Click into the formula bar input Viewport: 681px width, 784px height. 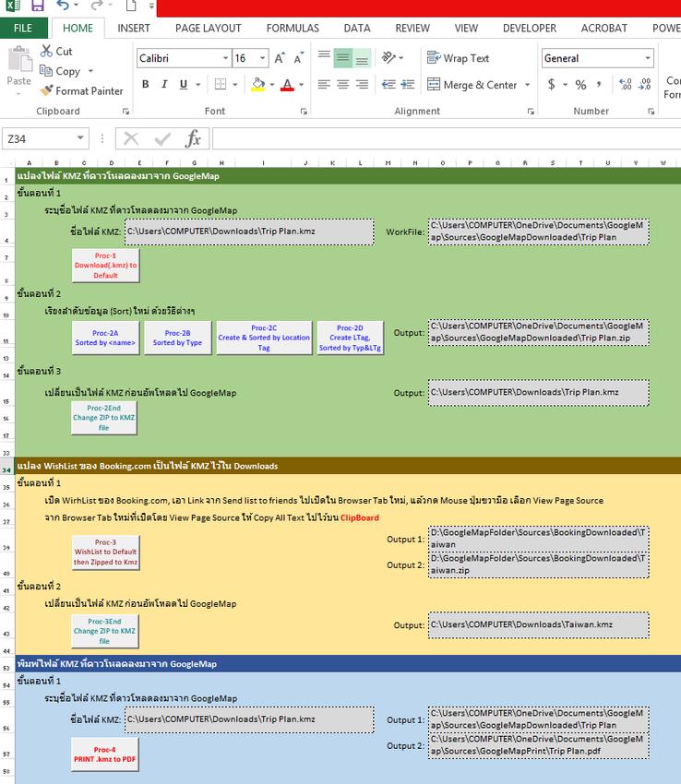[x=447, y=138]
